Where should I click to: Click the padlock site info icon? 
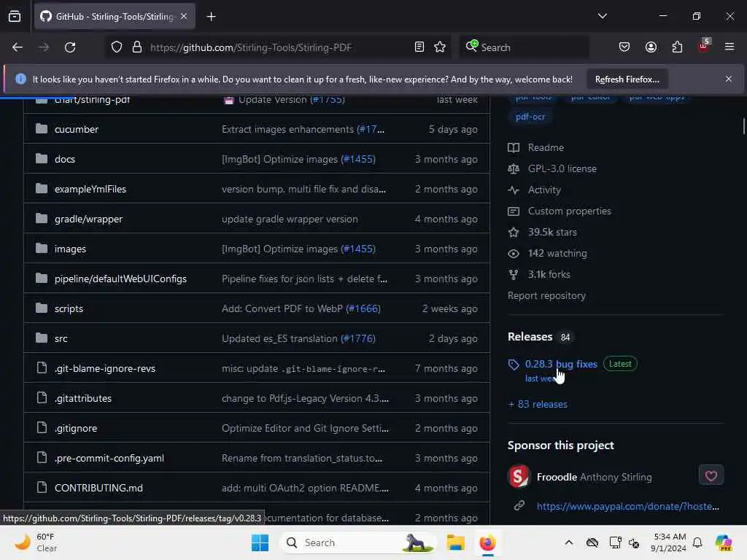point(137,47)
